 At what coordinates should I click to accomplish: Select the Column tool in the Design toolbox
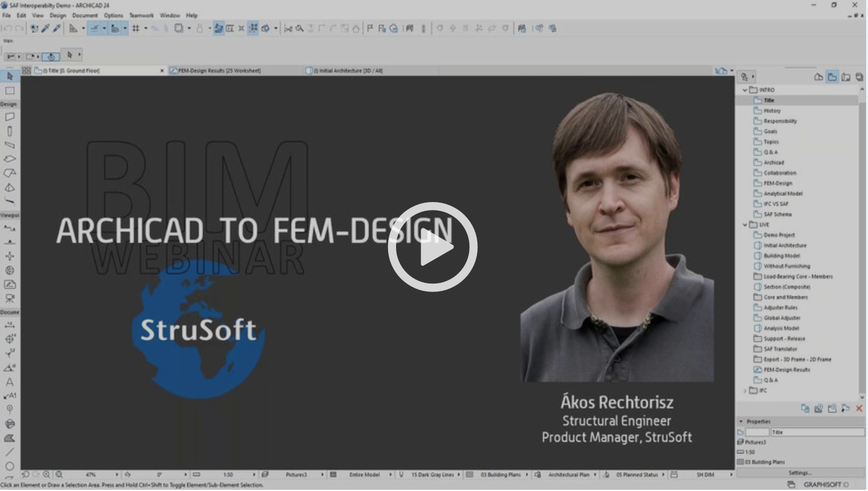coord(10,131)
